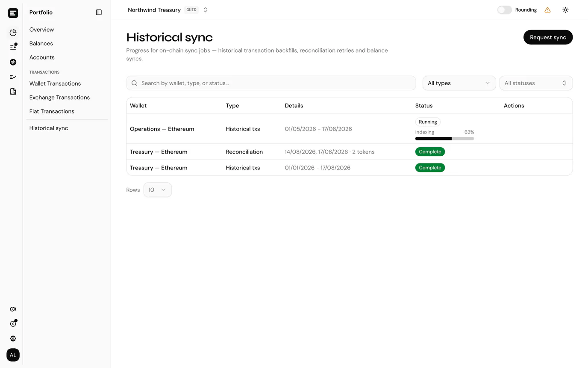
Task: Focus the wallet search input field
Action: coord(271,83)
